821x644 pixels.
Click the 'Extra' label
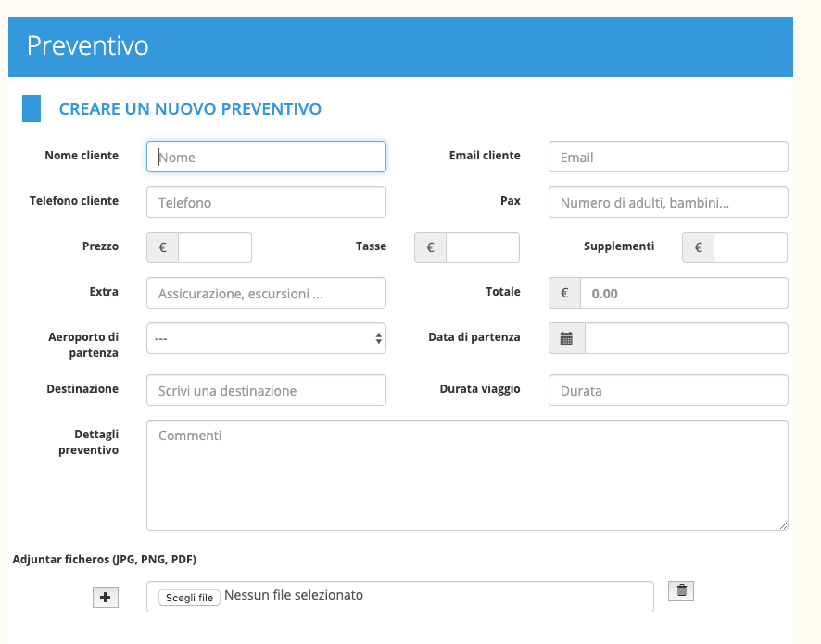(104, 292)
